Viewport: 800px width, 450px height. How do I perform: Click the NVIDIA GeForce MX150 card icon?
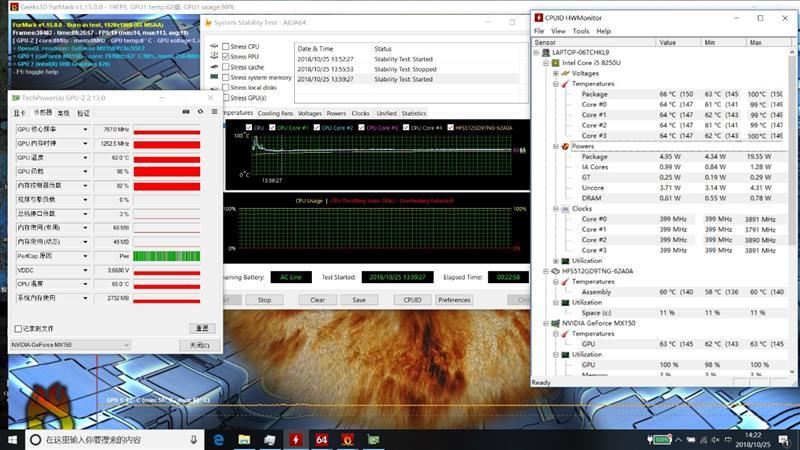point(556,323)
